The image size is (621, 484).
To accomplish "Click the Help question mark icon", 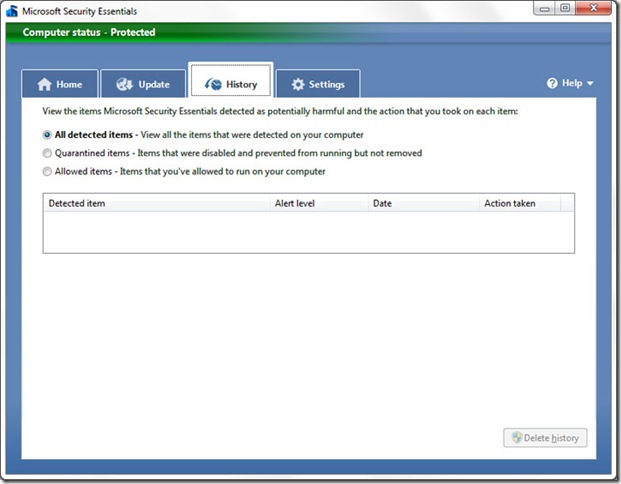I will (x=552, y=83).
